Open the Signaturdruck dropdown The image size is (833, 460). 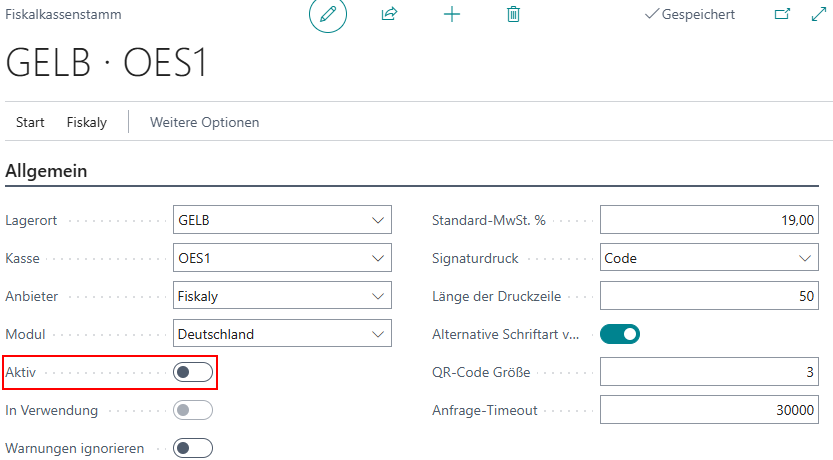806,258
